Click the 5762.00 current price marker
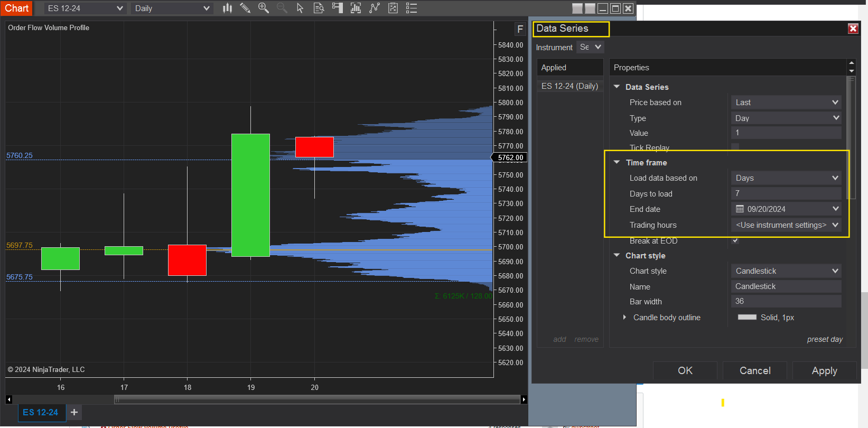 pyautogui.click(x=510, y=157)
